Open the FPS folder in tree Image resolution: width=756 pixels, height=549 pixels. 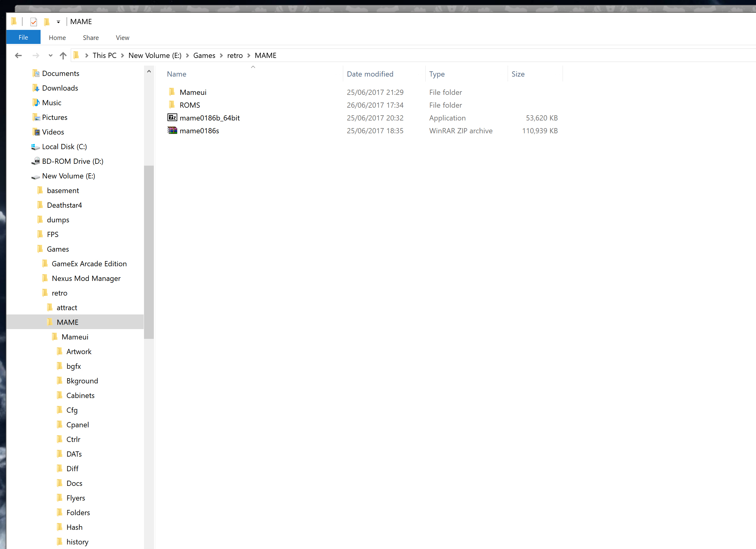point(53,234)
